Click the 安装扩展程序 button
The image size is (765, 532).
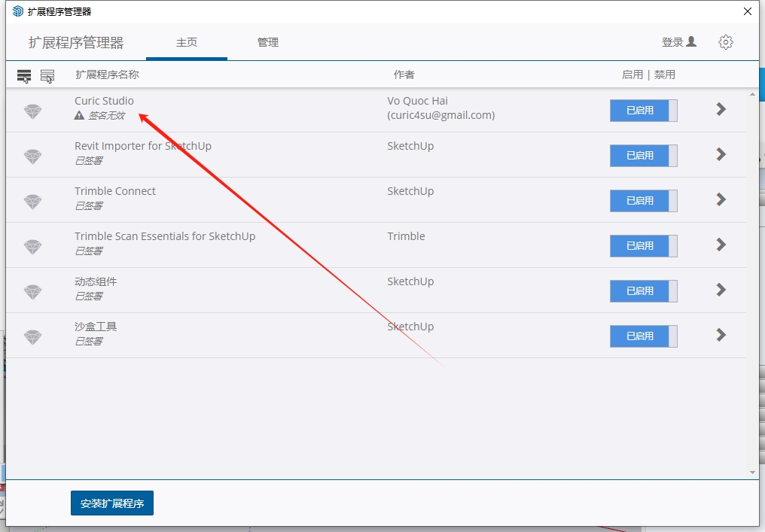tap(112, 503)
